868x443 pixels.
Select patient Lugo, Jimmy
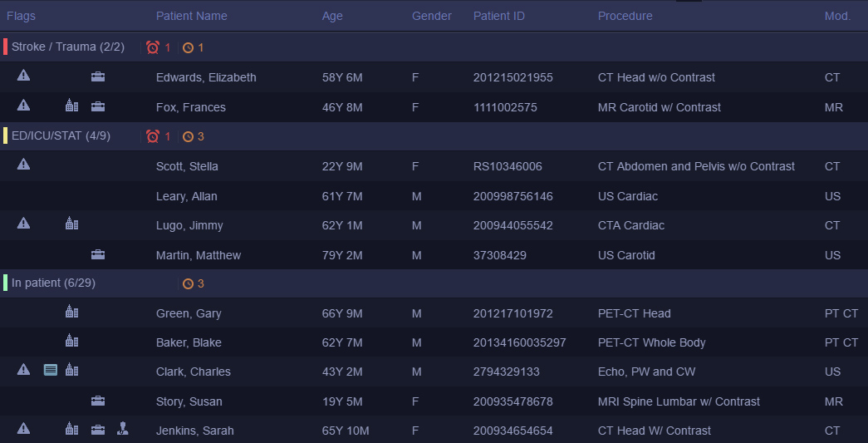pos(189,226)
